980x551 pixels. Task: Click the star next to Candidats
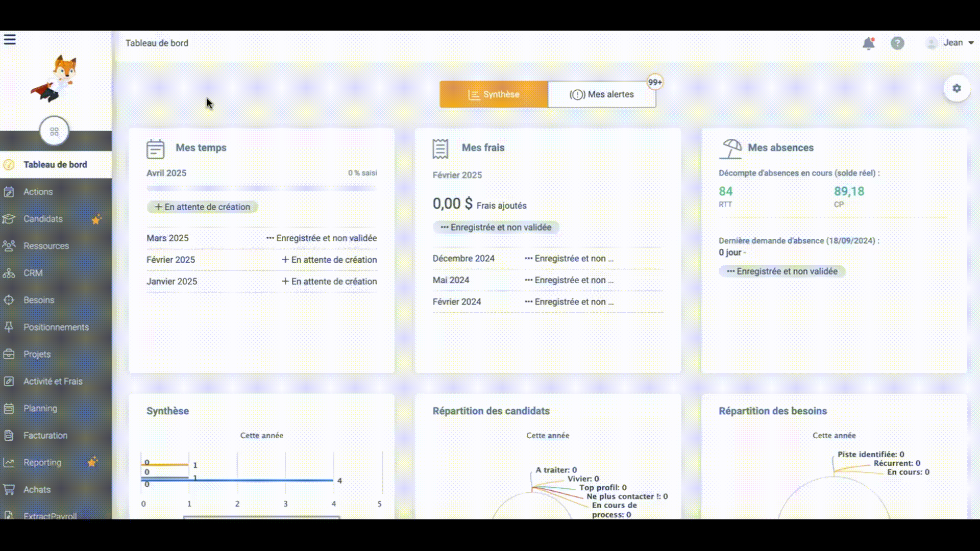click(96, 219)
